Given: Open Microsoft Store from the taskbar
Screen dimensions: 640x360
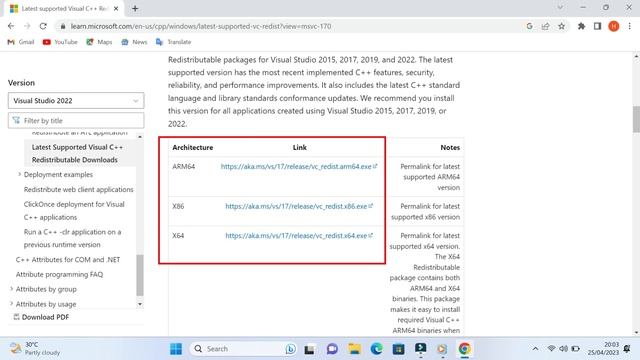Looking at the screenshot, I should pyautogui.click(x=398, y=349).
